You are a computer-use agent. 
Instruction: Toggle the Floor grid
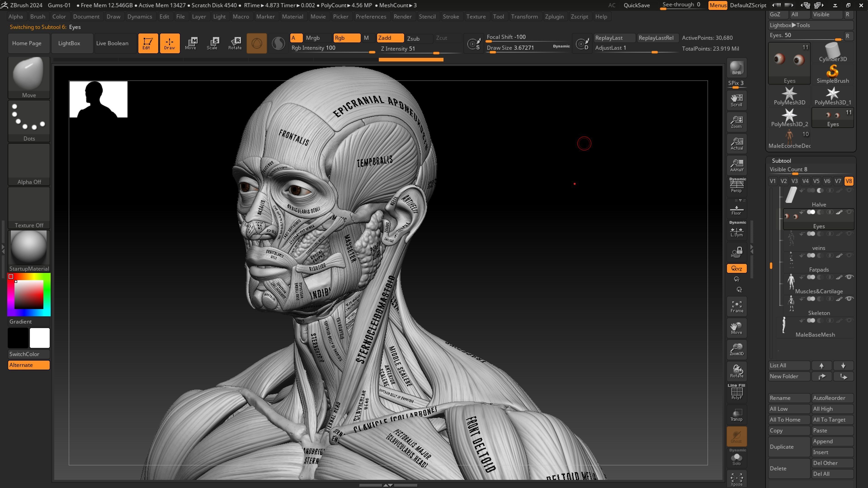(x=737, y=209)
